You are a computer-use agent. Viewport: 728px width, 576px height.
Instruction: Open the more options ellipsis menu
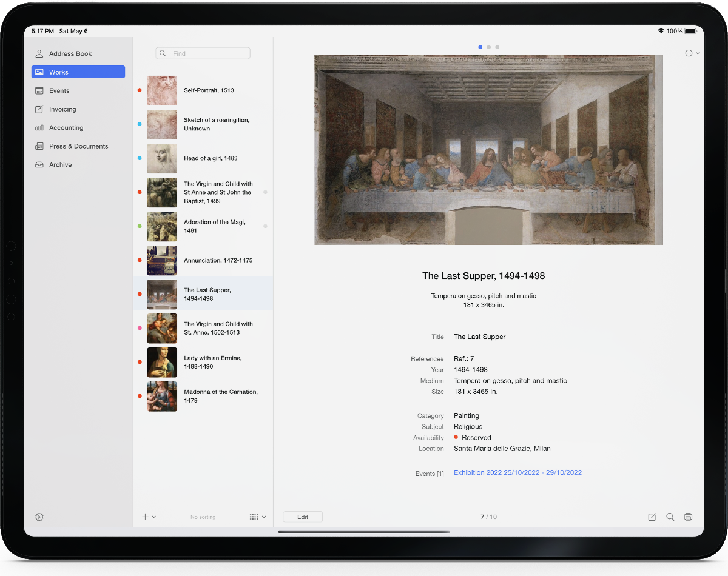(692, 53)
